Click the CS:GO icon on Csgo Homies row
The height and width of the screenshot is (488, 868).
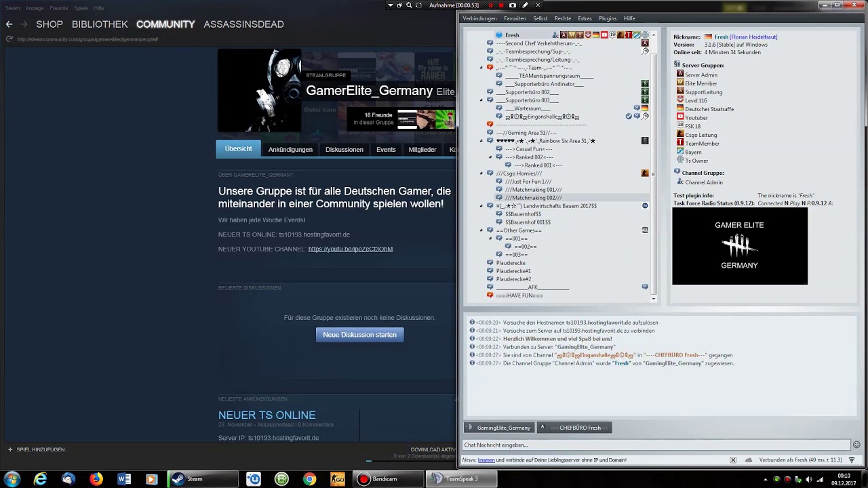coord(645,173)
